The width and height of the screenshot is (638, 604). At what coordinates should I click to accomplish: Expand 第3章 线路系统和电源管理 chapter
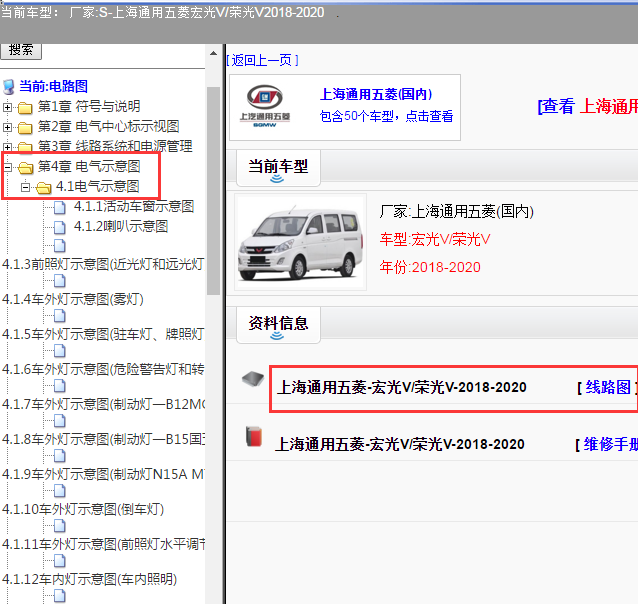(x=7, y=147)
